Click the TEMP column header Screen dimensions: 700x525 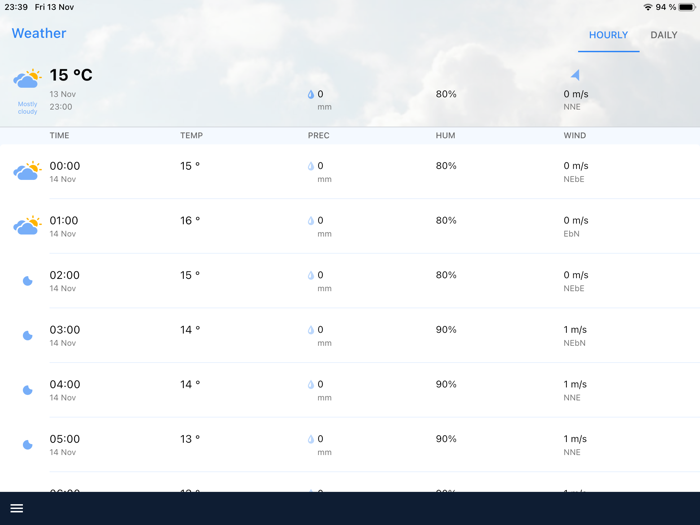(x=192, y=135)
